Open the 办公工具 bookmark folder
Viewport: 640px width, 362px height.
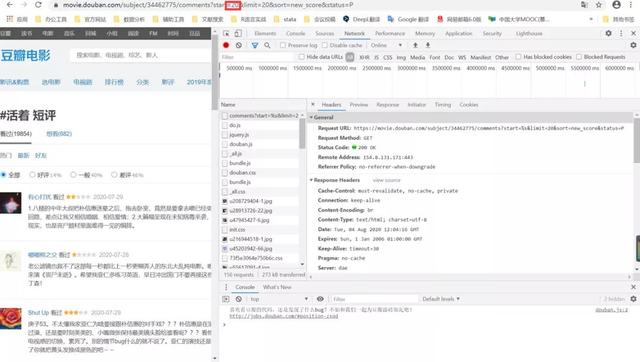[51, 19]
